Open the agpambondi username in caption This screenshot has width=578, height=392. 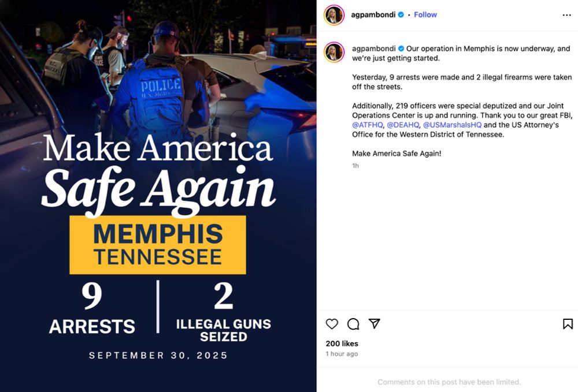click(x=374, y=48)
